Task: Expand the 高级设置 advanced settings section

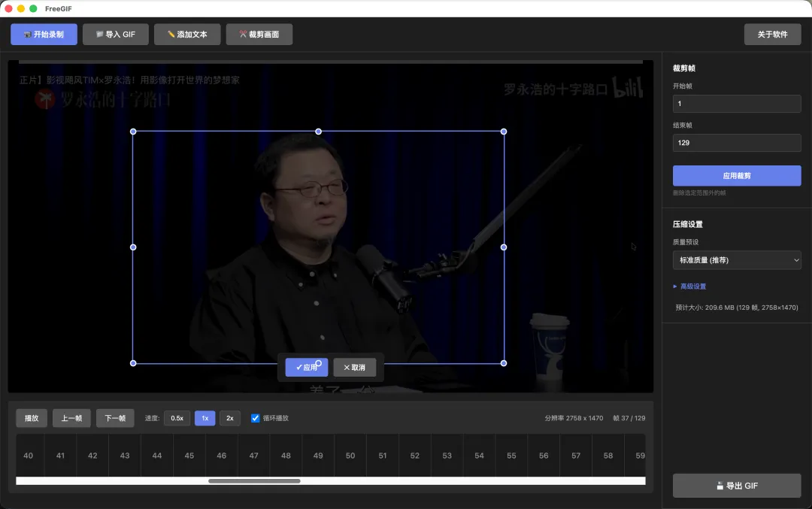Action: (x=691, y=286)
